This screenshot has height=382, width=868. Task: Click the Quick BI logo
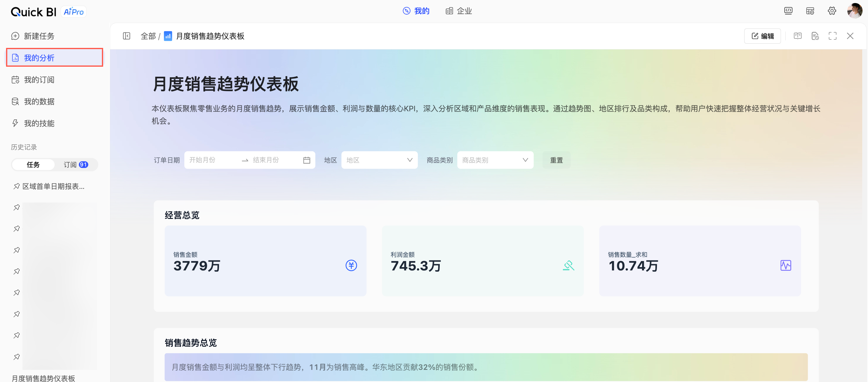click(x=33, y=12)
